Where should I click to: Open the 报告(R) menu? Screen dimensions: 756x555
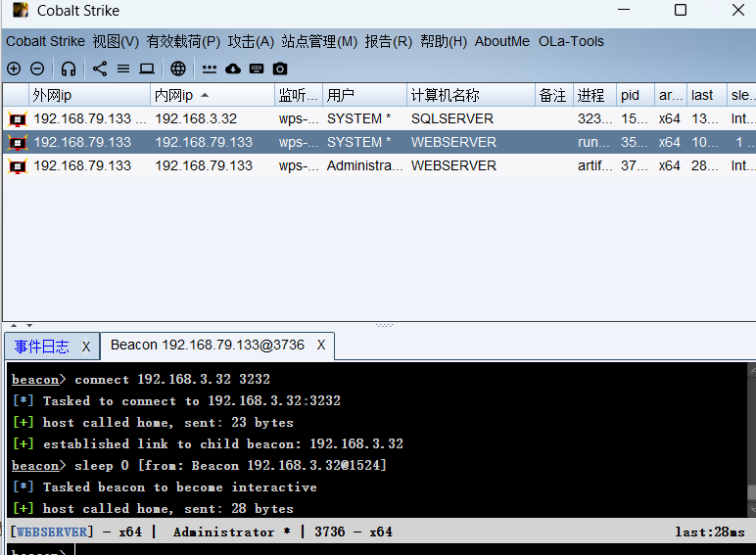pyautogui.click(x=388, y=41)
